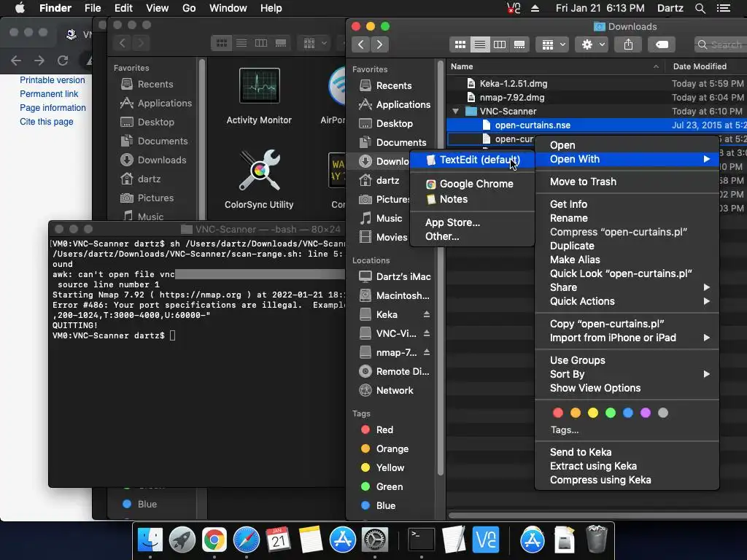Expand the Sort By submenu
Image resolution: width=747 pixels, height=560 pixels.
click(627, 374)
